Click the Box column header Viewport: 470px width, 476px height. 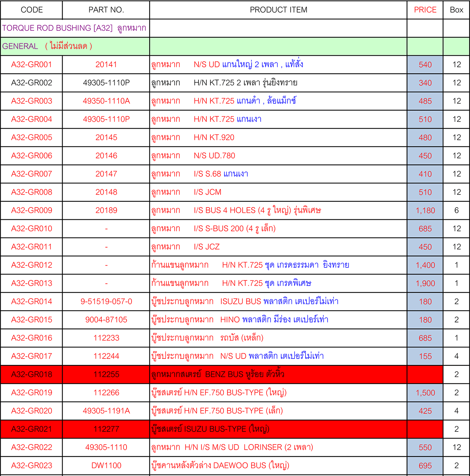456,10
